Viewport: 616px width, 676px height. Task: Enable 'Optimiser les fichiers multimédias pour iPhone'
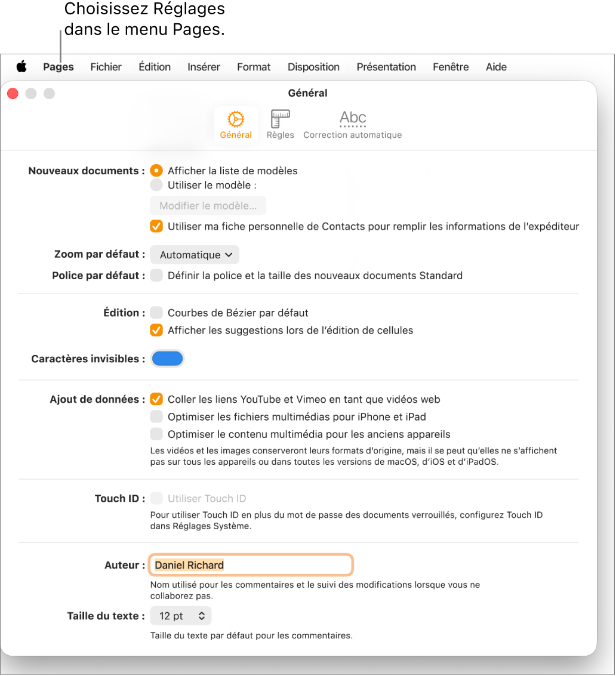[x=156, y=416]
